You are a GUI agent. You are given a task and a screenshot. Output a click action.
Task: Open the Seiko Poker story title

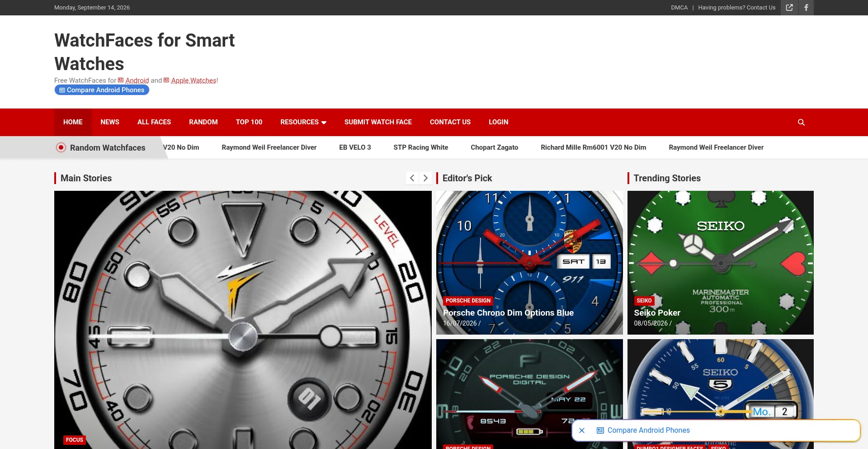657,313
